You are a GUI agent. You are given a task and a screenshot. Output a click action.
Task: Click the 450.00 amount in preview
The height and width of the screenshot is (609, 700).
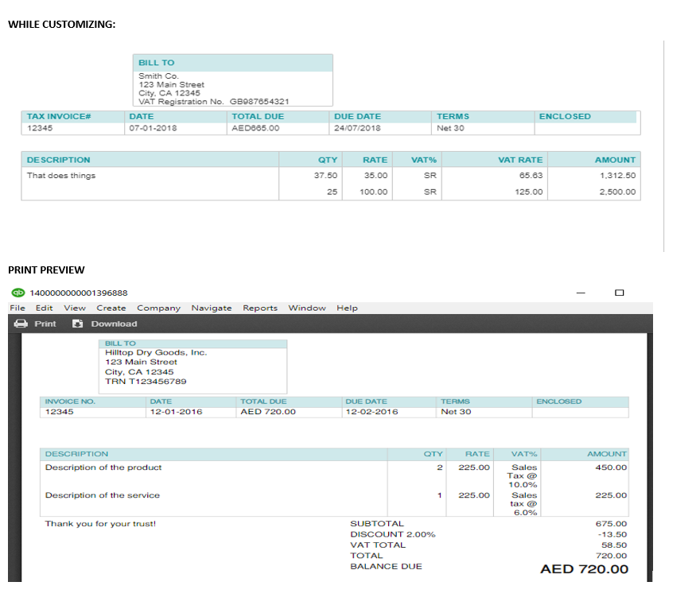click(x=611, y=467)
